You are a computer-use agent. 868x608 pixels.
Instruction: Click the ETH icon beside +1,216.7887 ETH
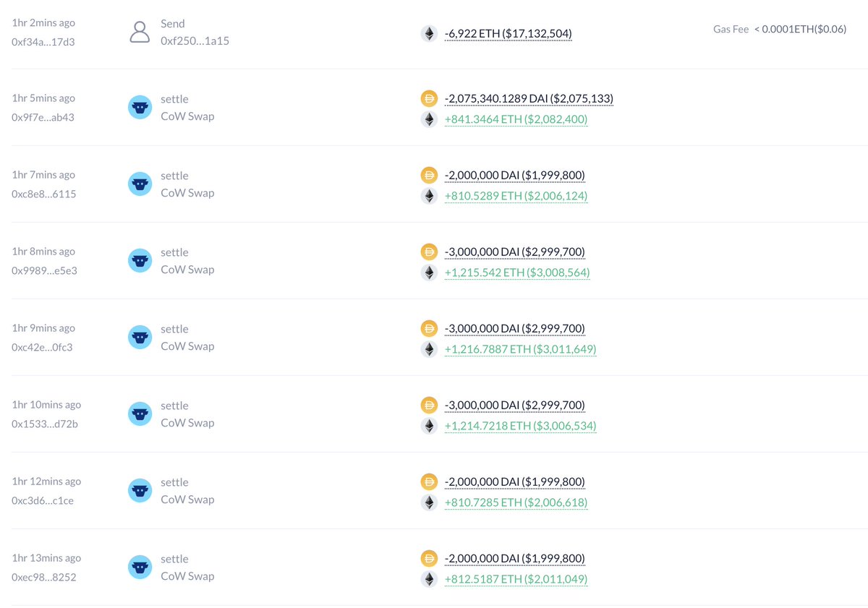click(429, 349)
